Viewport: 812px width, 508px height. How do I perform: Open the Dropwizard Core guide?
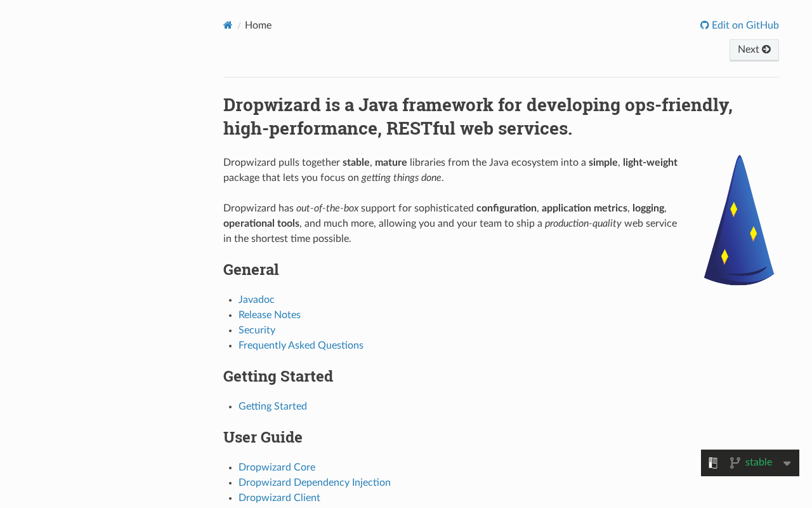point(277,467)
